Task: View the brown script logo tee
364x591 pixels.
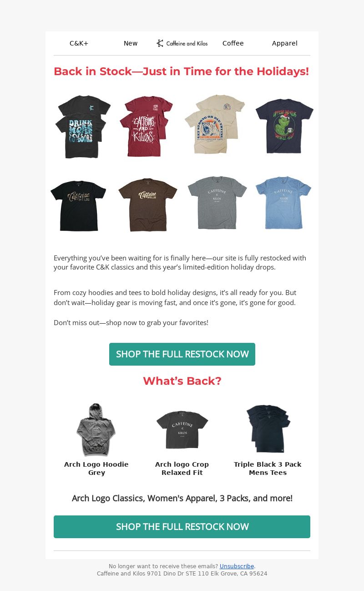Action: (147, 204)
